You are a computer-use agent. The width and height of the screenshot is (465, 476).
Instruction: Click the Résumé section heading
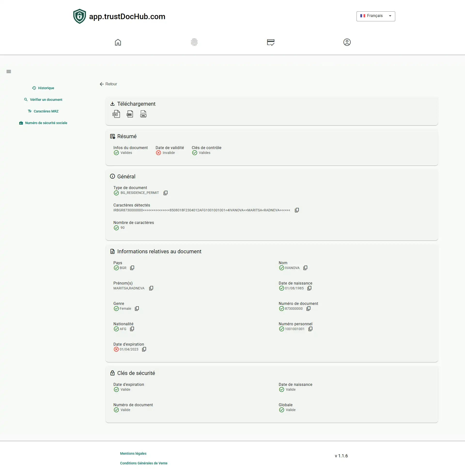[127, 136]
